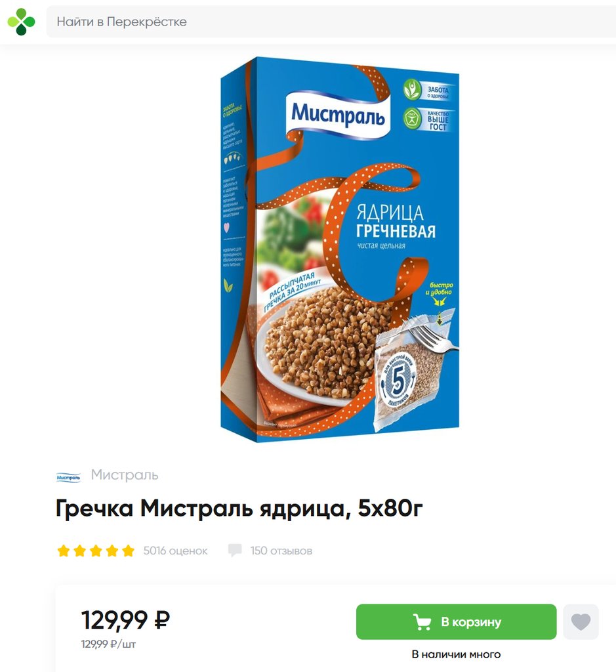Click the third rating star

pos(96,551)
